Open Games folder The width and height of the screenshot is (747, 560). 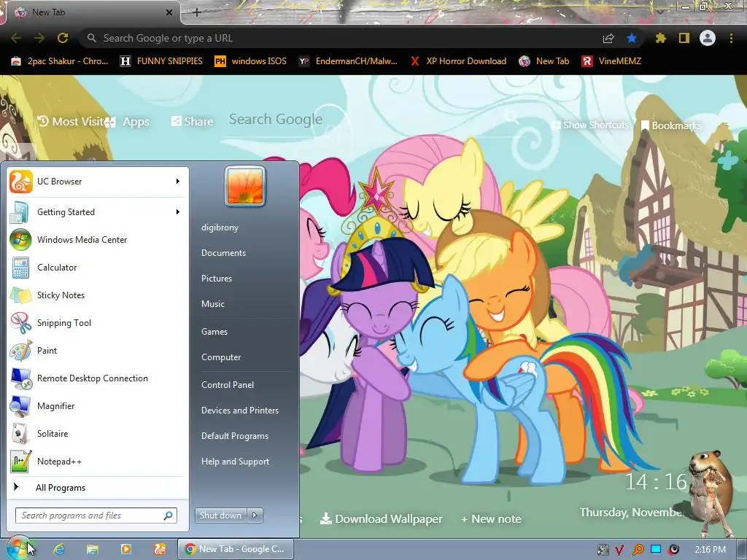[214, 332]
